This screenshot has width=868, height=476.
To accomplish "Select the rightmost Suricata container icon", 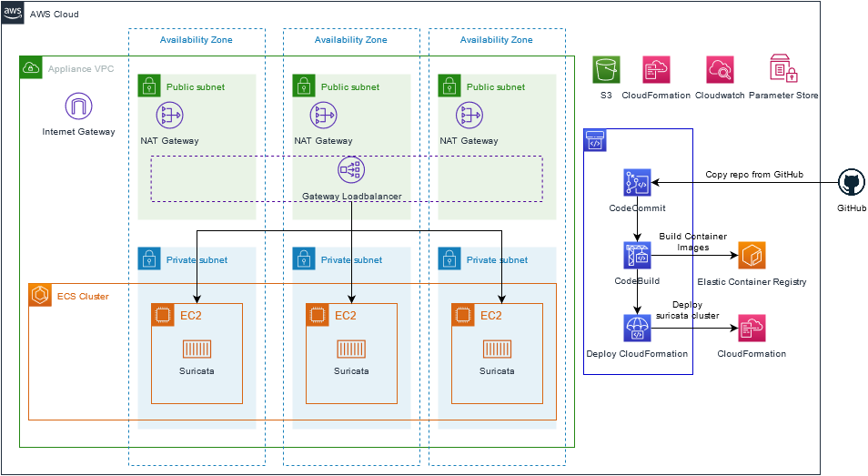I will click(497, 349).
